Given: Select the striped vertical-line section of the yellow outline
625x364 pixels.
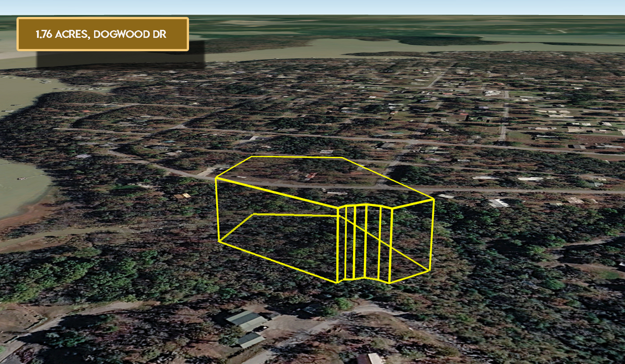Looking at the screenshot, I should click(365, 243).
